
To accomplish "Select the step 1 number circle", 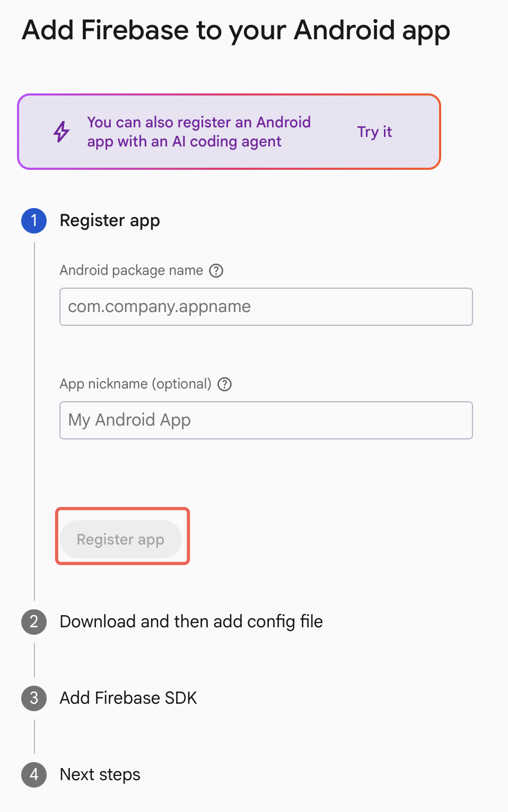I will pos(34,220).
